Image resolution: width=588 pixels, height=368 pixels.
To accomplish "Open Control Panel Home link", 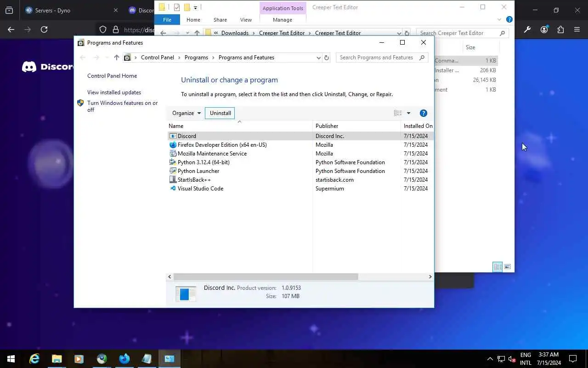I will 112,76.
